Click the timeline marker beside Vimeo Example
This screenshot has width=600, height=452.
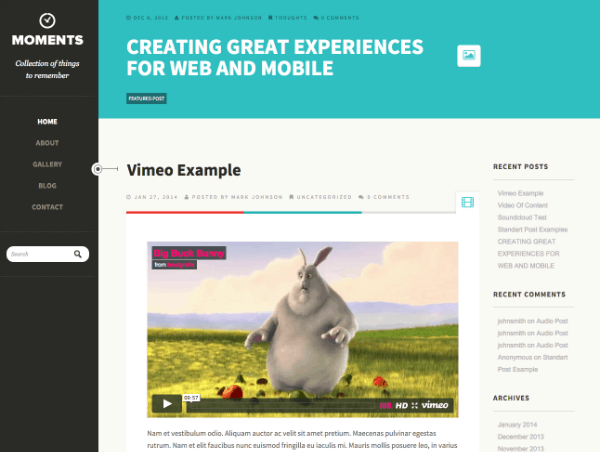98,169
